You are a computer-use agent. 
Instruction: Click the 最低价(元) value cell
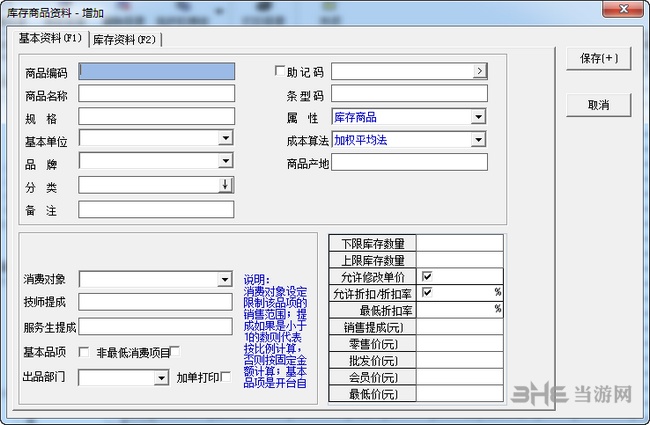pyautogui.click(x=460, y=393)
